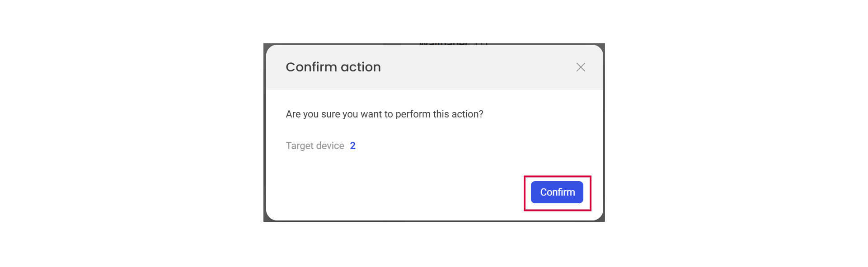Click the word "Target" in the label

tap(300, 146)
